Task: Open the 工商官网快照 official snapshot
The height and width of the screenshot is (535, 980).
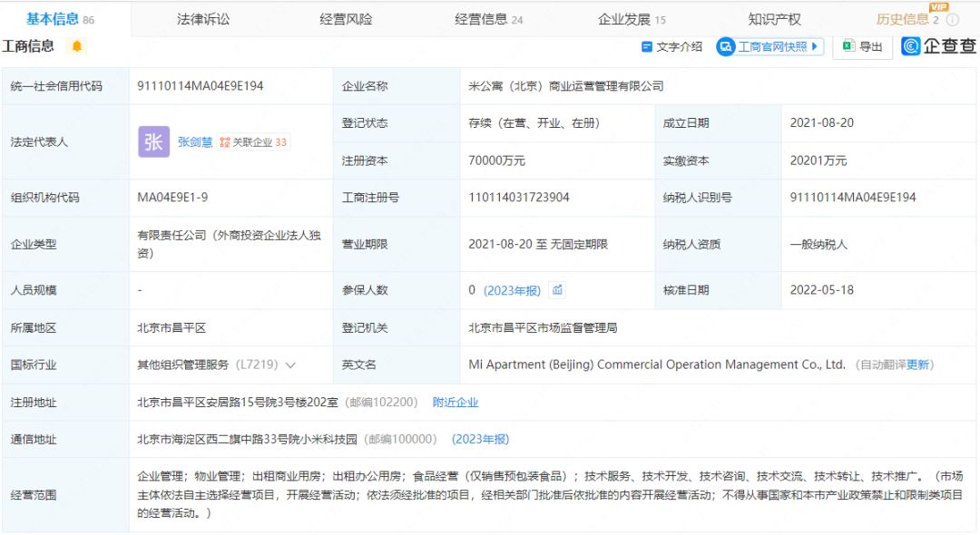Action: tap(769, 46)
